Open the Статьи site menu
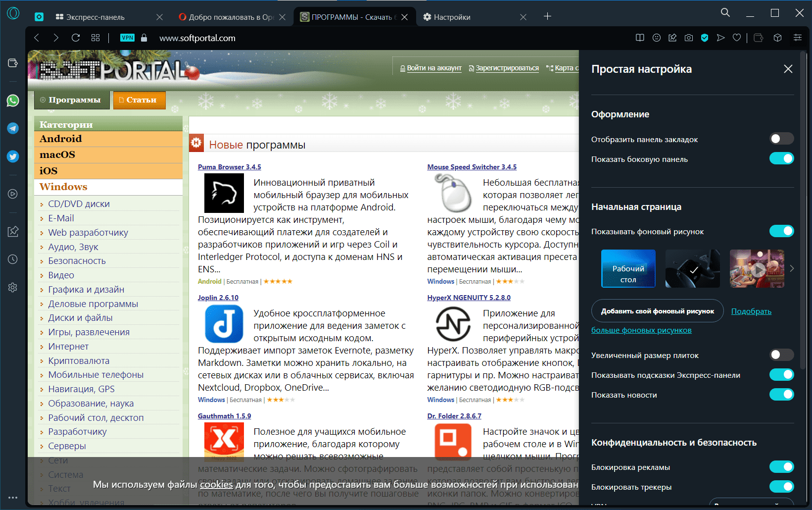812x510 pixels. (139, 100)
